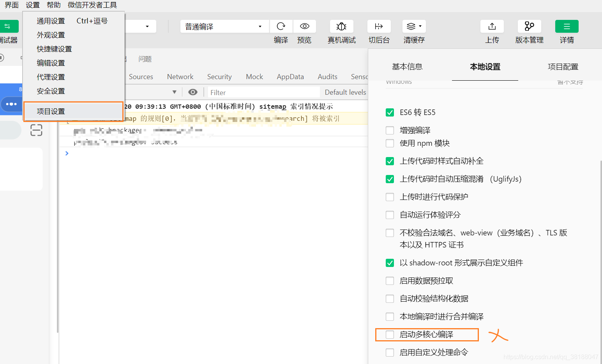Select 快捷键设置 menu entry
Image resolution: width=602 pixels, height=364 pixels.
pyautogui.click(x=74, y=49)
